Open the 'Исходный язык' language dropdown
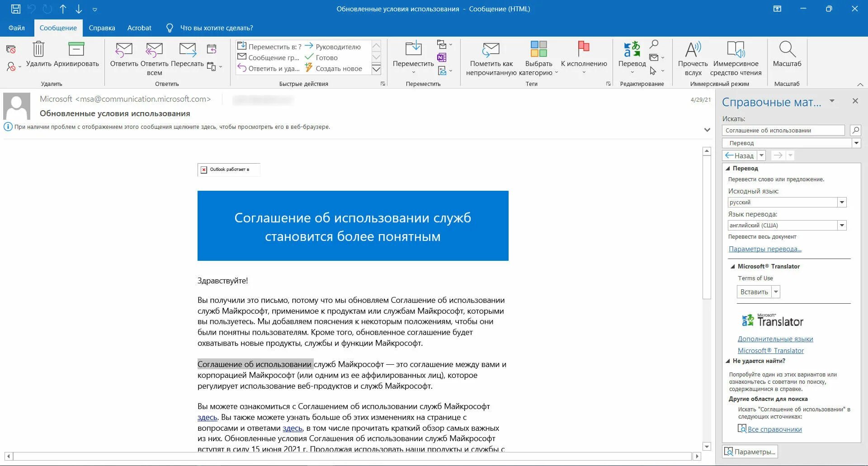Screen dimensions: 868x466 [842, 202]
